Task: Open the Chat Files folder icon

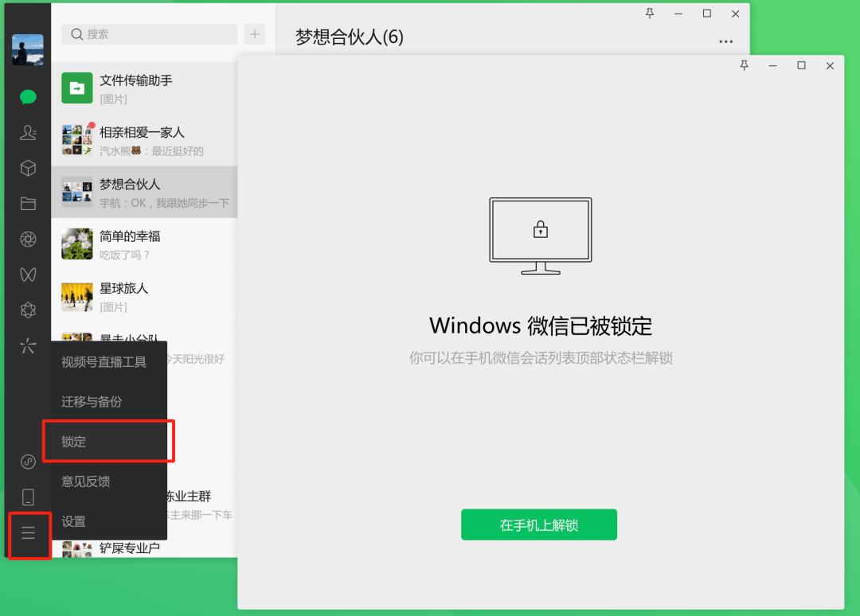Action: 28,204
